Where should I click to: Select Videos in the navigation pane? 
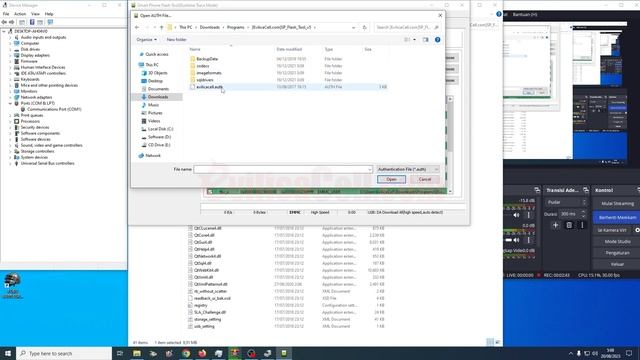[x=154, y=121]
